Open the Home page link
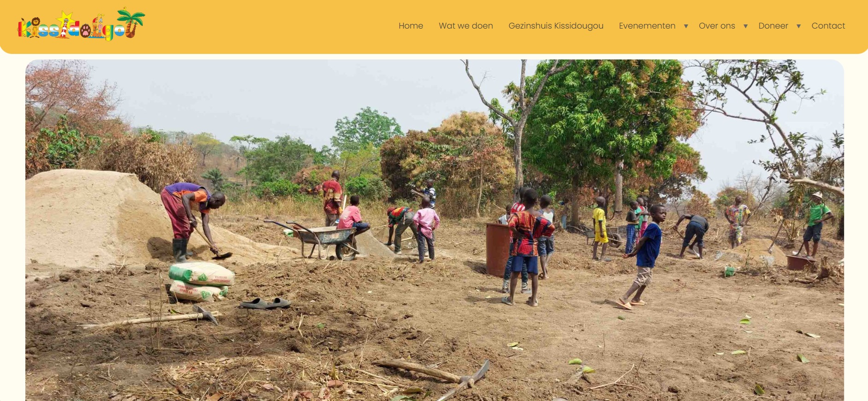The height and width of the screenshot is (401, 868). click(411, 26)
